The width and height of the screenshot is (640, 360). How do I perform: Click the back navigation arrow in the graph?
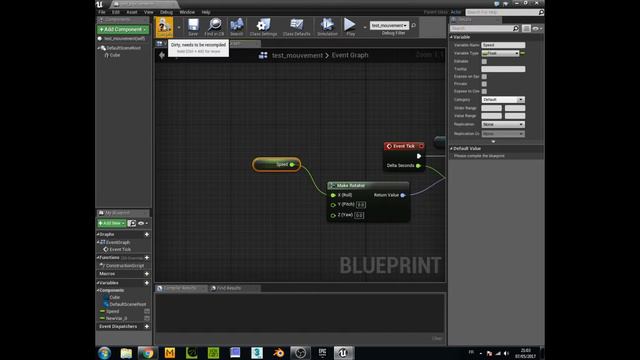point(162,55)
